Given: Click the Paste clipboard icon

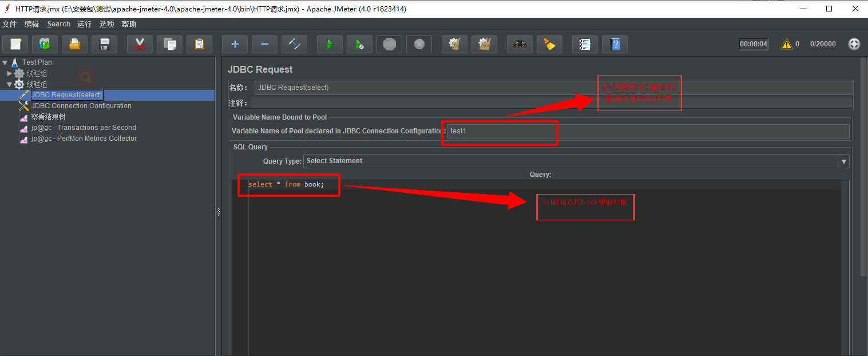Looking at the screenshot, I should click(x=199, y=44).
